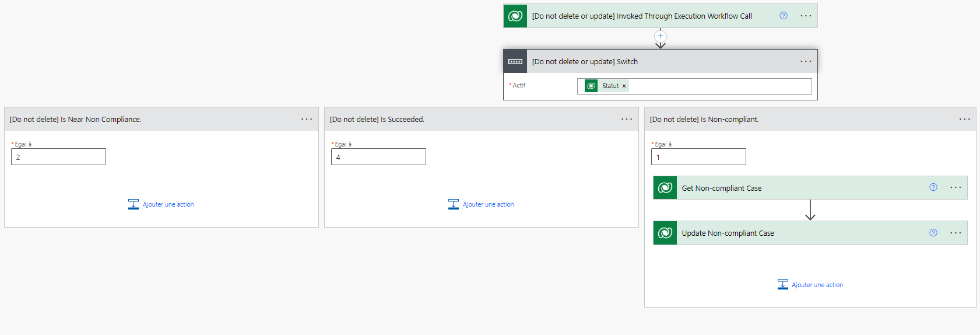The image size is (980, 335).
Task: Open the ellipsis menu on the Invoked Through Execution Workflow Call trigger
Action: [x=806, y=16]
